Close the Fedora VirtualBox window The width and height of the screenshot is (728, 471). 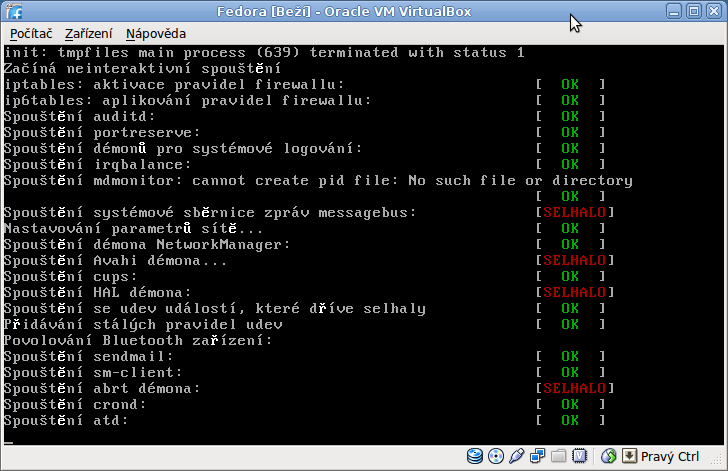pyautogui.click(x=714, y=11)
